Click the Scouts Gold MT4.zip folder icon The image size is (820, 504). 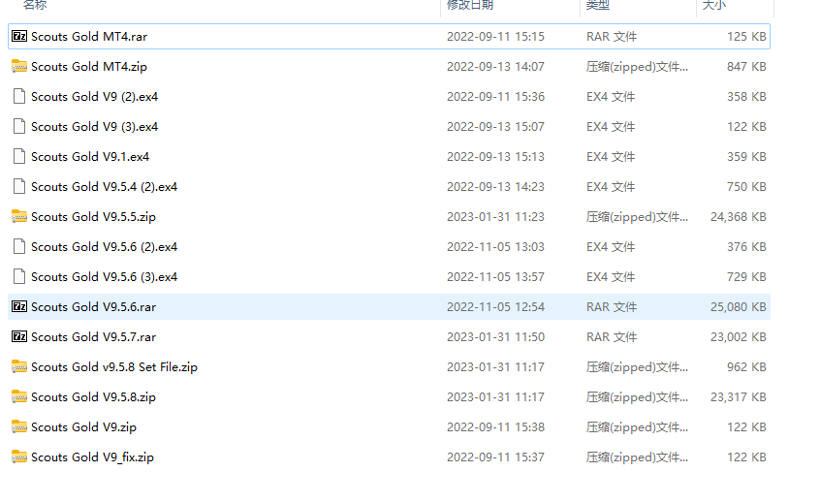click(19, 67)
